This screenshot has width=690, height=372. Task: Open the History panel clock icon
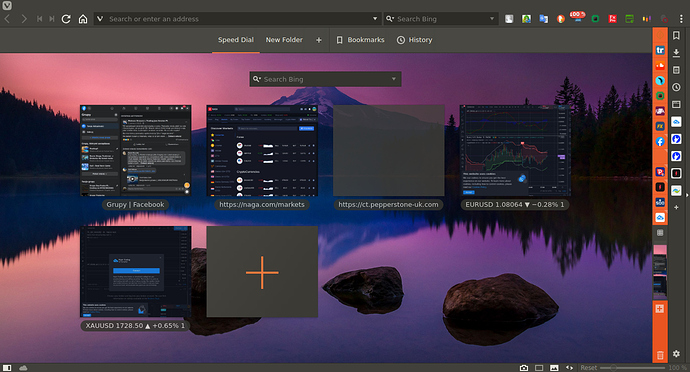click(x=676, y=87)
